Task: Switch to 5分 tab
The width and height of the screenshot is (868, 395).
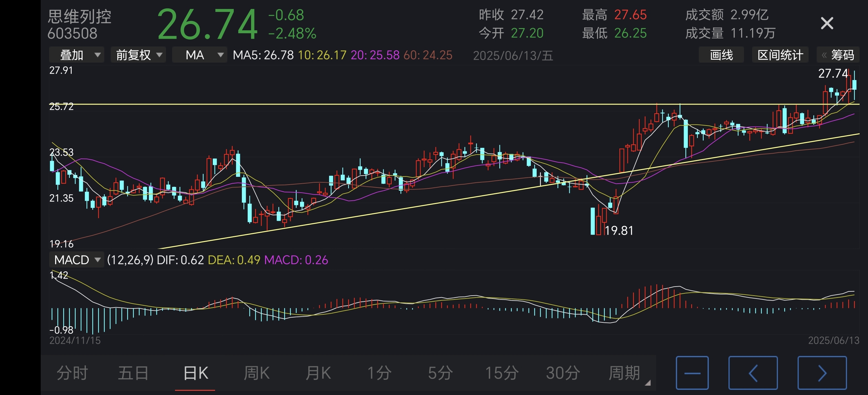Action: (440, 373)
